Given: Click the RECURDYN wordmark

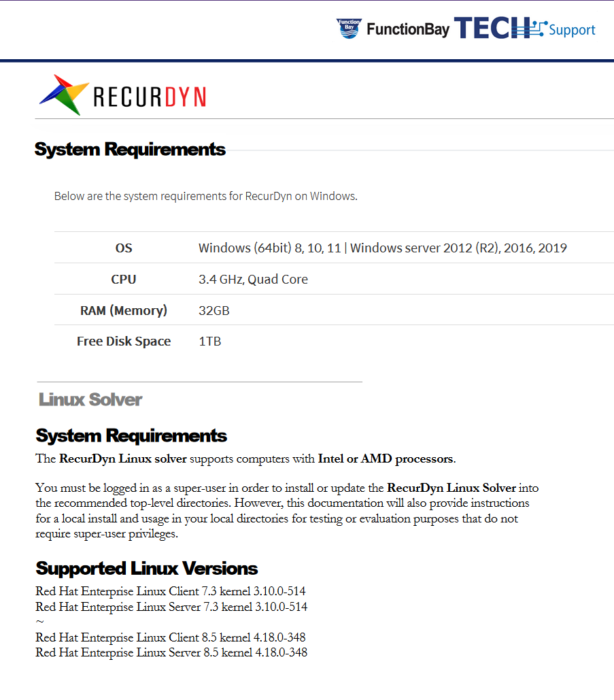Looking at the screenshot, I should [x=150, y=97].
